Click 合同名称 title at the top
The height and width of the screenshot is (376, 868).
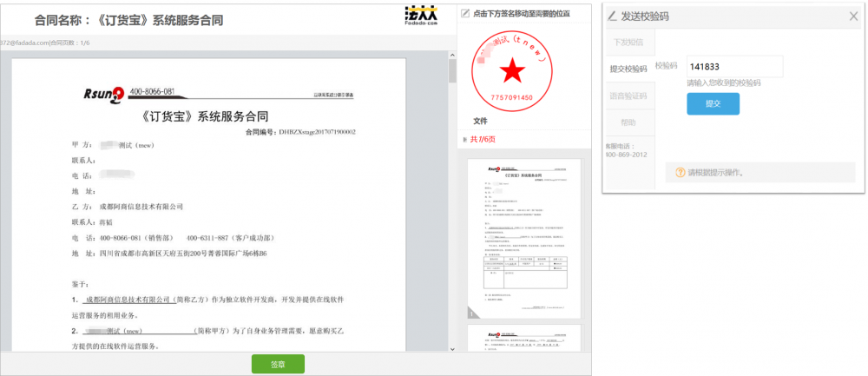coord(129,21)
